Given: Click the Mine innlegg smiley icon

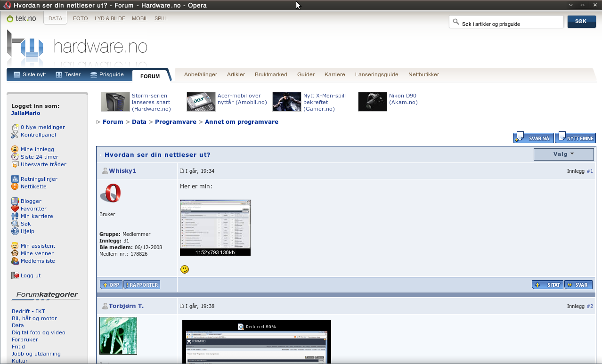Looking at the screenshot, I should tap(15, 149).
